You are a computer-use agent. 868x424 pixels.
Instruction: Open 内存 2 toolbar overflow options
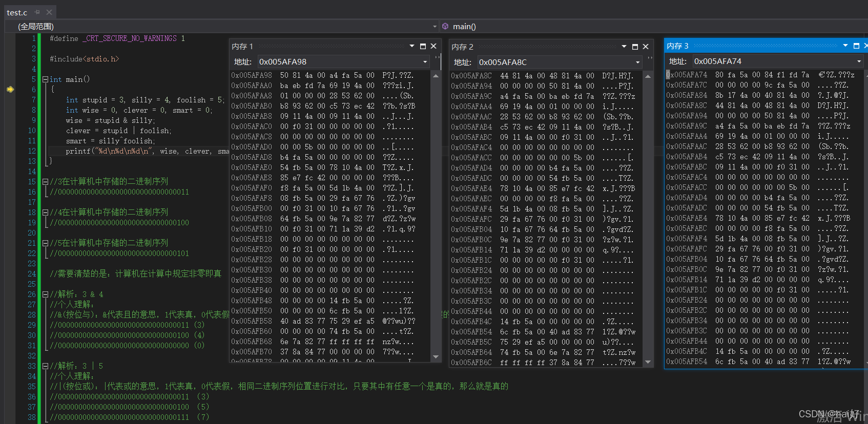click(x=650, y=58)
